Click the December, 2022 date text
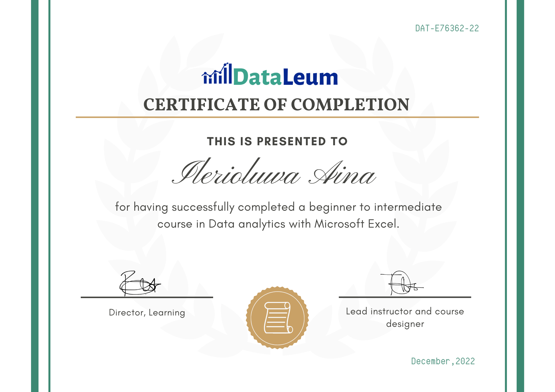This screenshot has height=392, width=555. [443, 361]
